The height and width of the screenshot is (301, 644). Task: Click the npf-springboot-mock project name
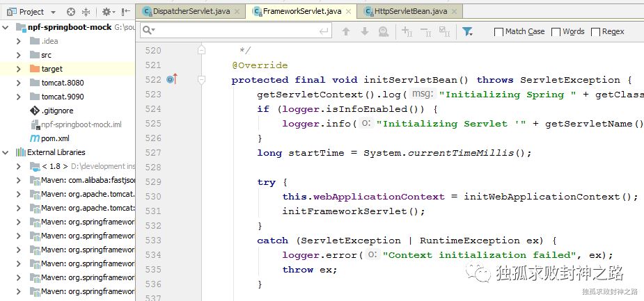(70, 27)
